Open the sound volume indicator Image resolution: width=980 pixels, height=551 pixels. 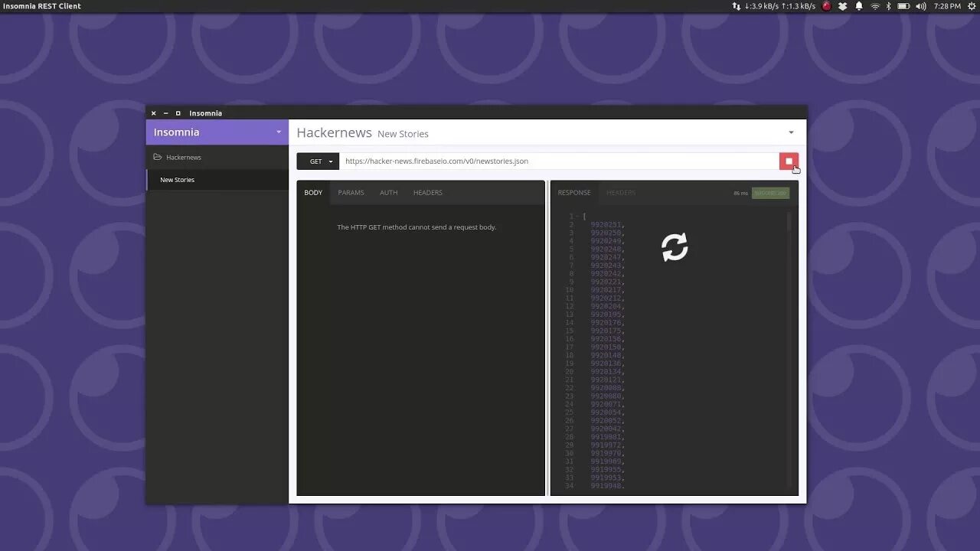[x=921, y=6]
